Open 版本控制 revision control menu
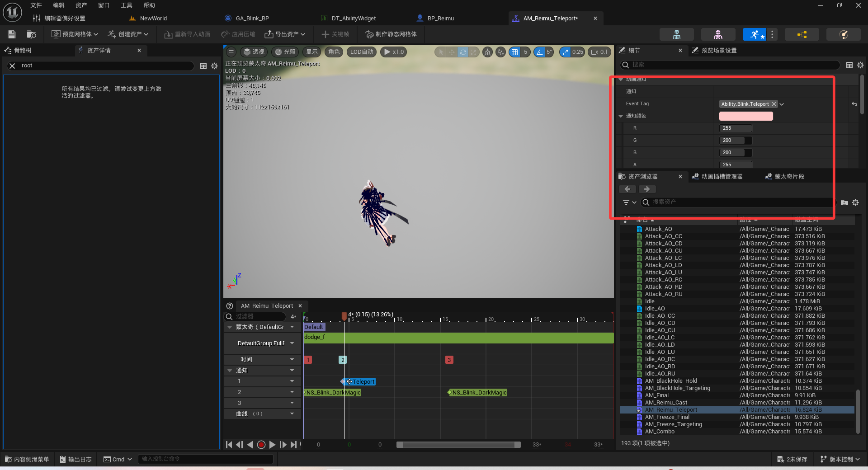This screenshot has height=470, width=868. coord(840,460)
